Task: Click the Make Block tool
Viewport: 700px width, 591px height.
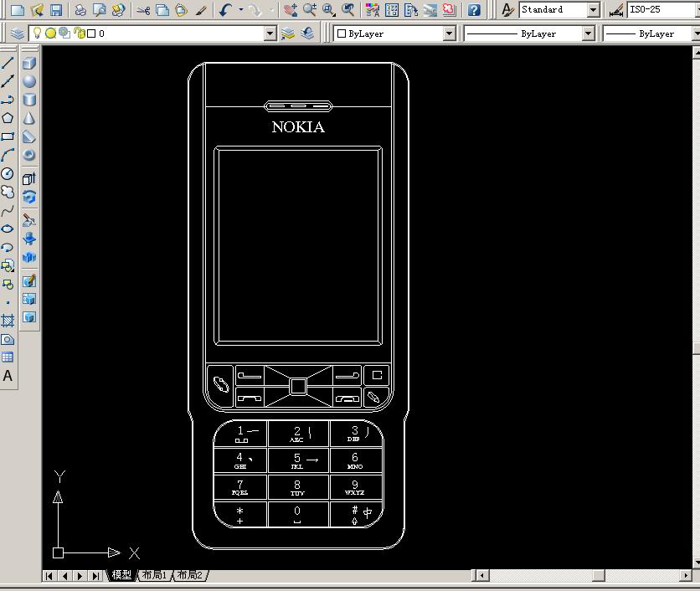Action: 8,285
